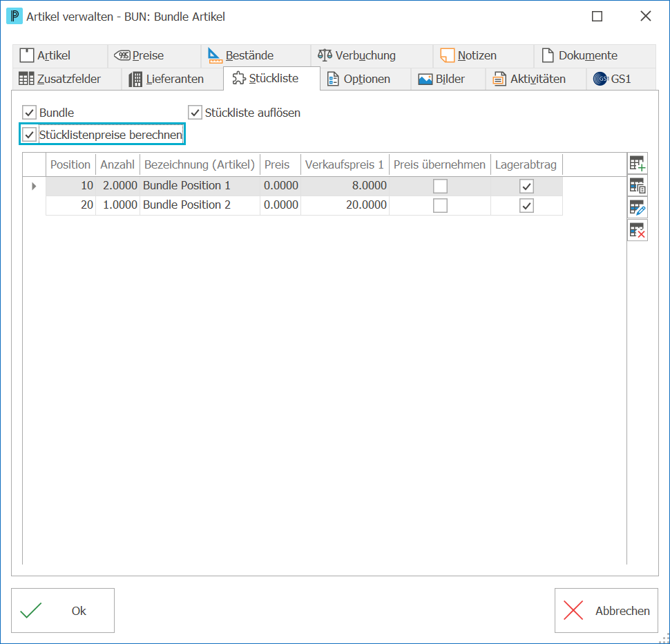Click the edit row pencil icon
This screenshot has width=670, height=644.
click(x=637, y=208)
